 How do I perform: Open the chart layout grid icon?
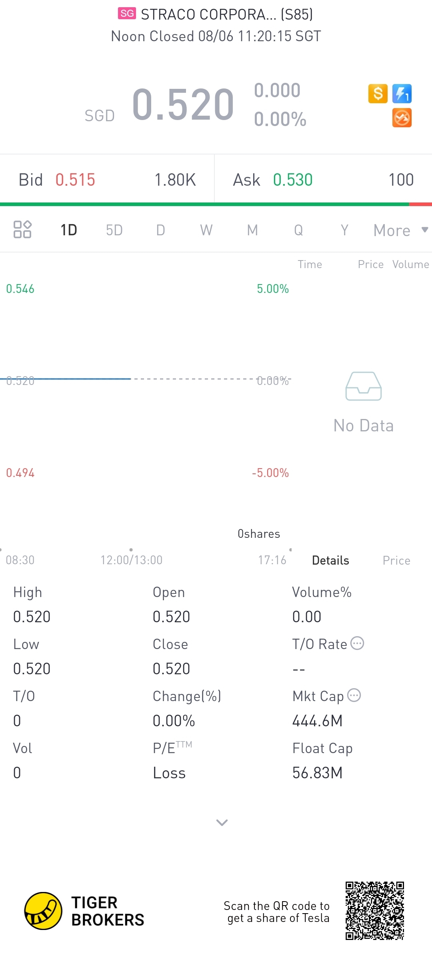(22, 229)
